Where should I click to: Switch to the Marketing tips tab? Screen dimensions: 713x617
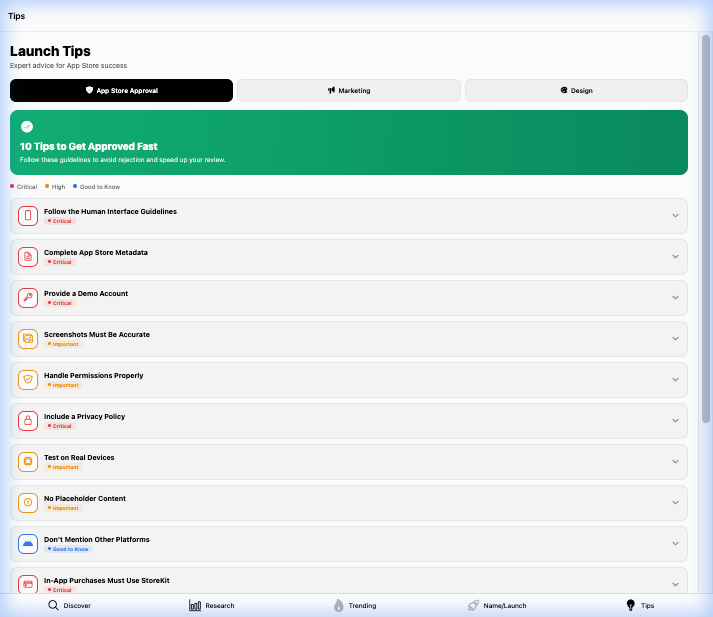tap(349, 90)
